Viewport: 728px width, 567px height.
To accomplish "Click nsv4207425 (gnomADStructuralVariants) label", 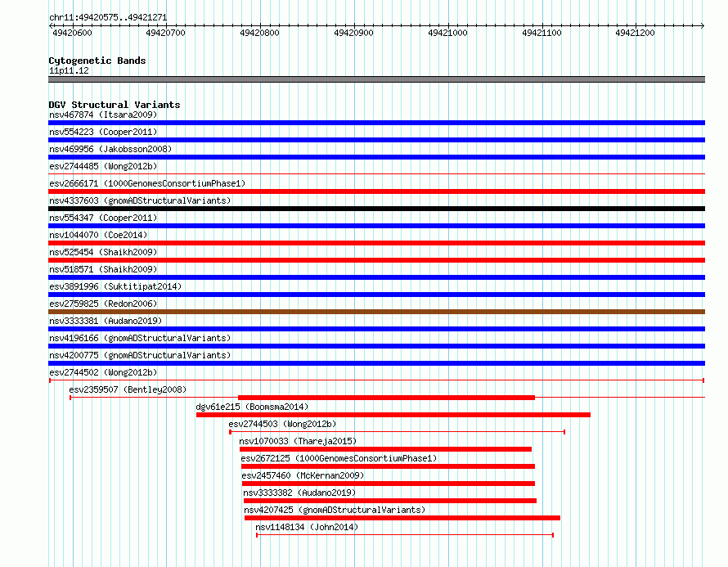I will click(x=335, y=510).
